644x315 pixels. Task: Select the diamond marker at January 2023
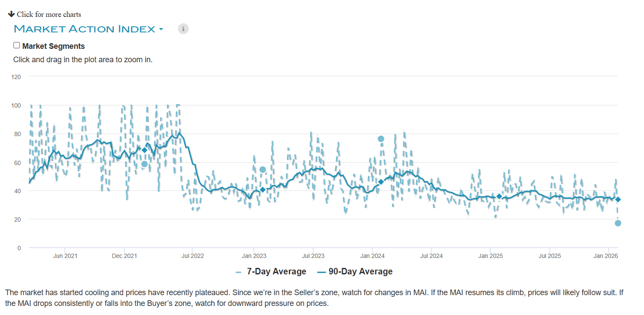(263, 190)
